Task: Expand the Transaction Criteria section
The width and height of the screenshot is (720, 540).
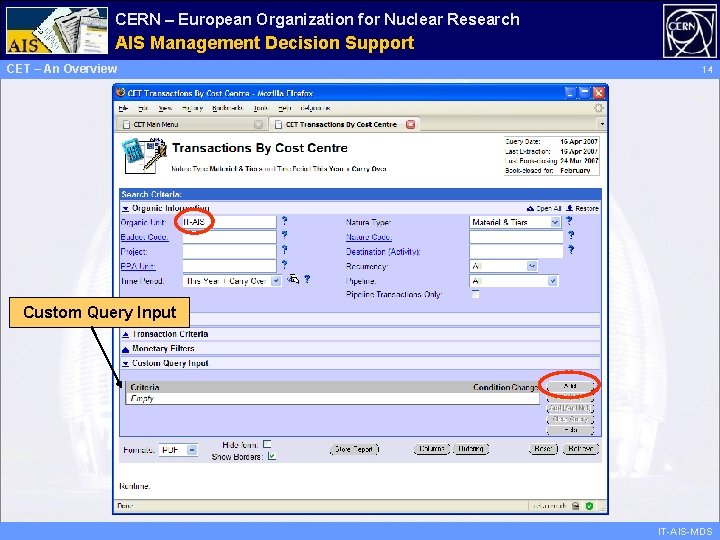Action: click(x=125, y=334)
